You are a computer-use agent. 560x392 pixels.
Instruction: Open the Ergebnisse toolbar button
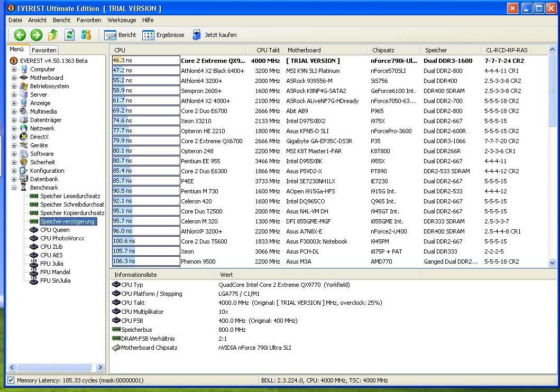pyautogui.click(x=163, y=35)
